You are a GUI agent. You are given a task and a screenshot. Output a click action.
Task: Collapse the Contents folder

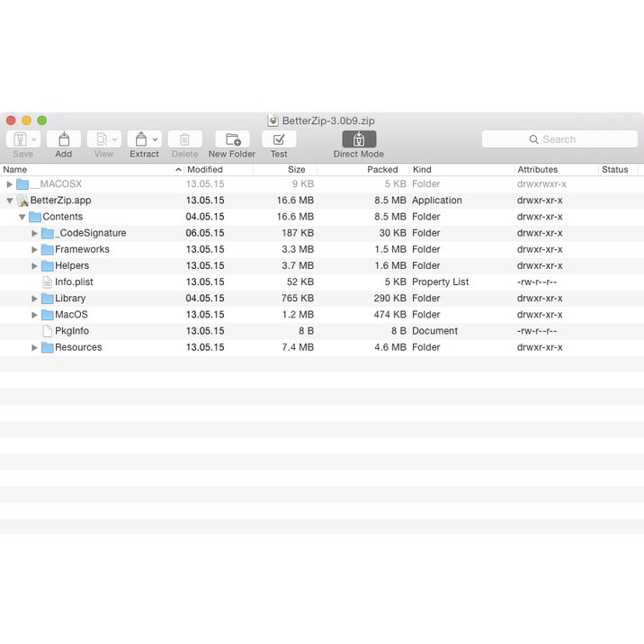pos(22,217)
